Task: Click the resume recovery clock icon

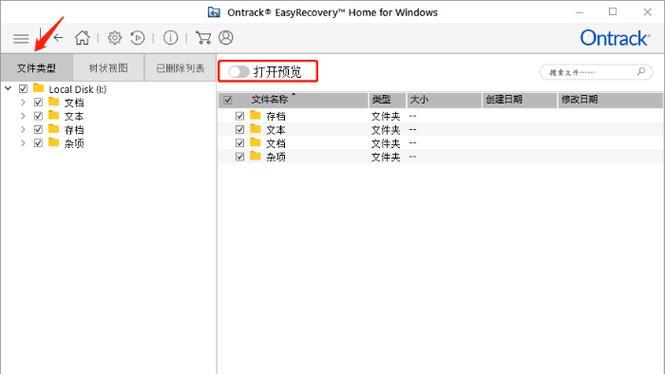Action: click(x=137, y=38)
